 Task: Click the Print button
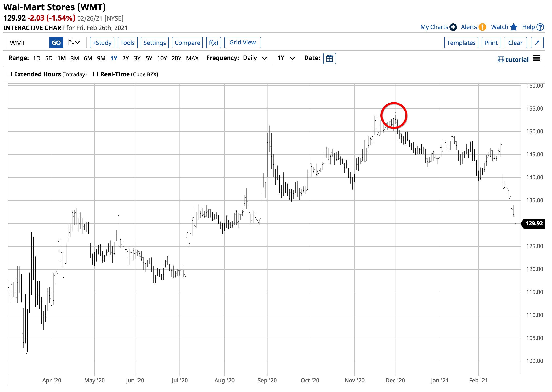tap(491, 43)
